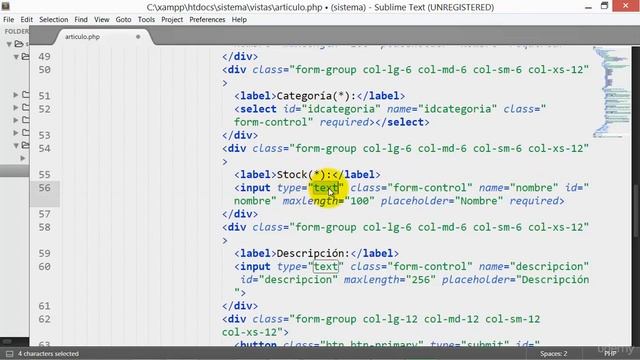Open the View menu
Viewport: 640px width, 360px height.
[102, 20]
